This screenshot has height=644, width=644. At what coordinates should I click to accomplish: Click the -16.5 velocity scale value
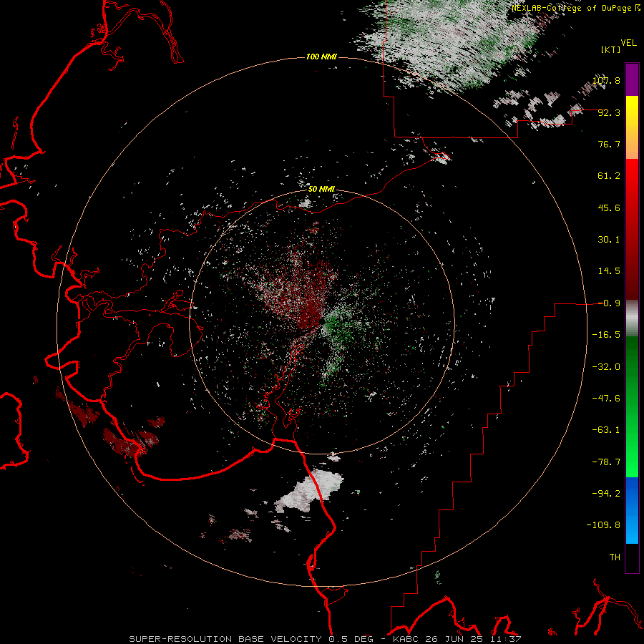606,335
